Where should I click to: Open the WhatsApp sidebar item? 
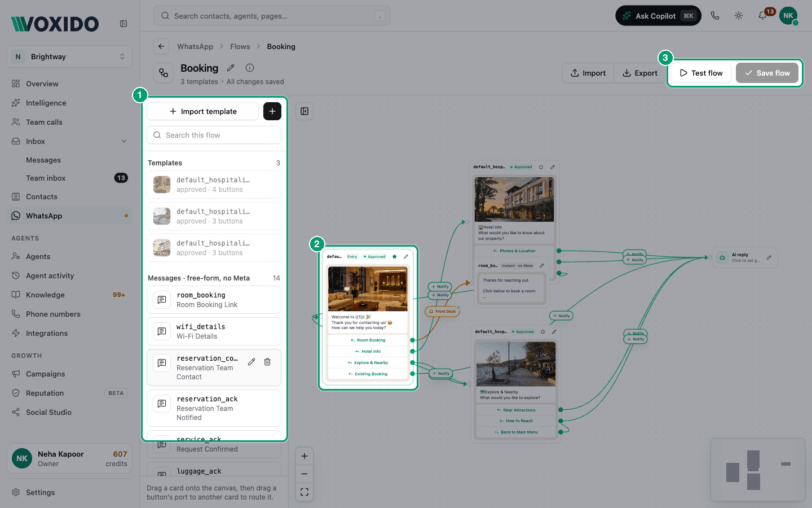click(70, 216)
